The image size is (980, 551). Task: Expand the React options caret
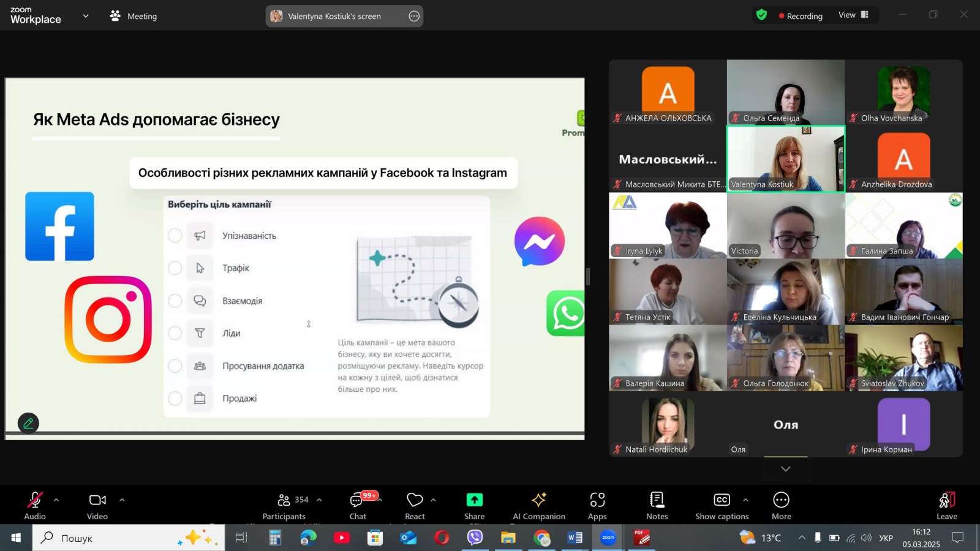click(434, 500)
